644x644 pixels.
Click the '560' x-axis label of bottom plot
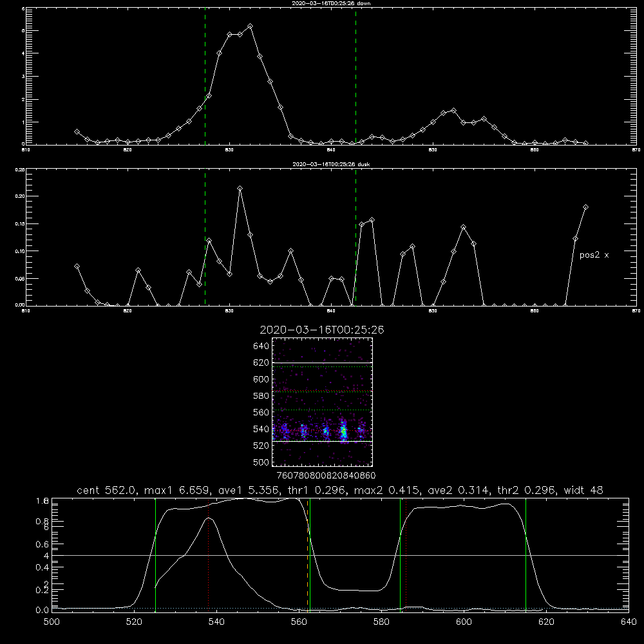click(299, 622)
